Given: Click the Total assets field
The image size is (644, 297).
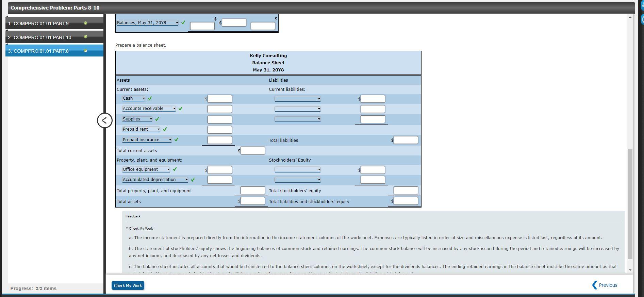Looking at the screenshot, I should pyautogui.click(x=253, y=201).
